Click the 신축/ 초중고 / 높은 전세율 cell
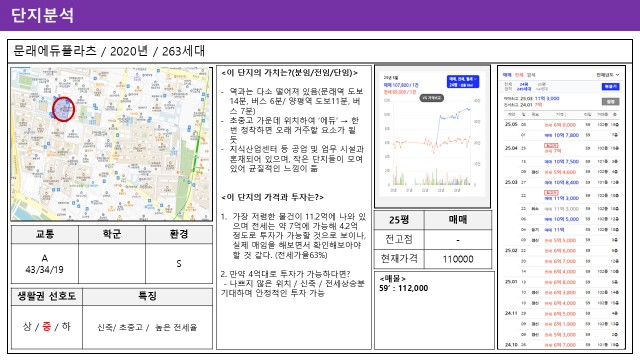The width and height of the screenshot is (640, 360). coord(147,327)
